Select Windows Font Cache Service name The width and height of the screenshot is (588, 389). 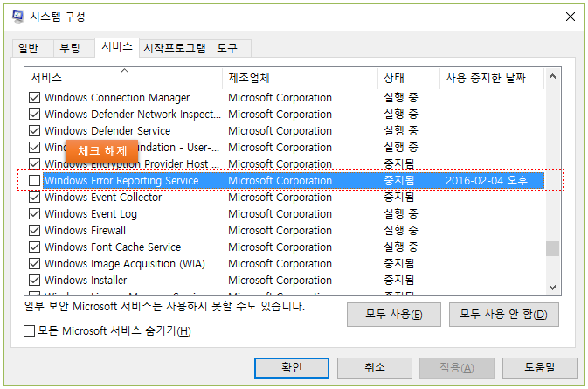click(113, 247)
